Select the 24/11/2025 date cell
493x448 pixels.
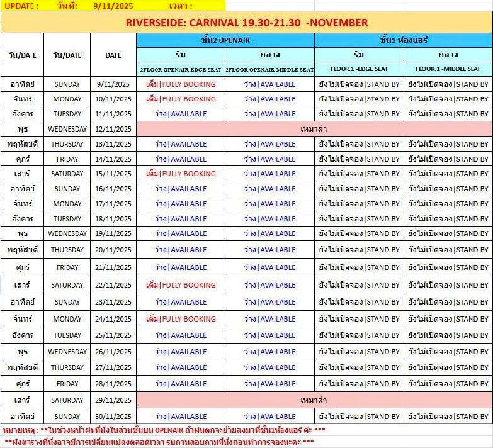tap(113, 319)
